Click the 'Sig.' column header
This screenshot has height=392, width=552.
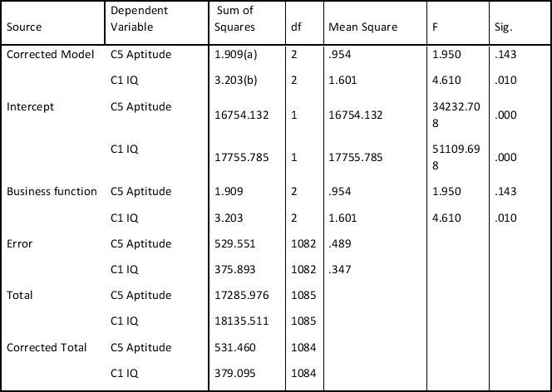pyautogui.click(x=504, y=27)
